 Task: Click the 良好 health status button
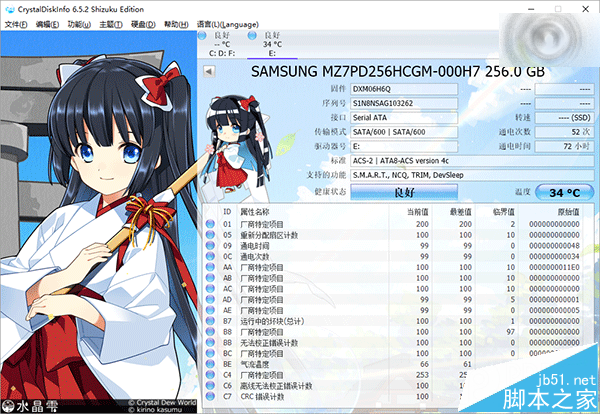tap(404, 192)
